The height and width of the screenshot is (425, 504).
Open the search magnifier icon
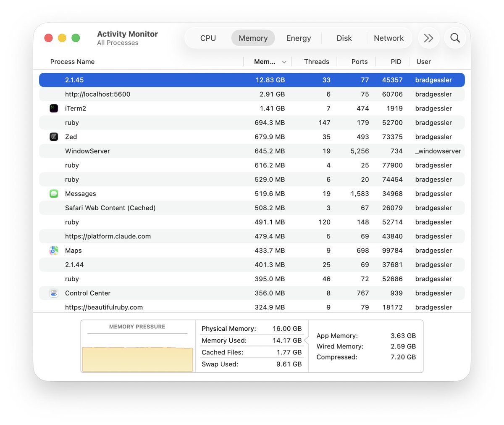[x=455, y=38]
